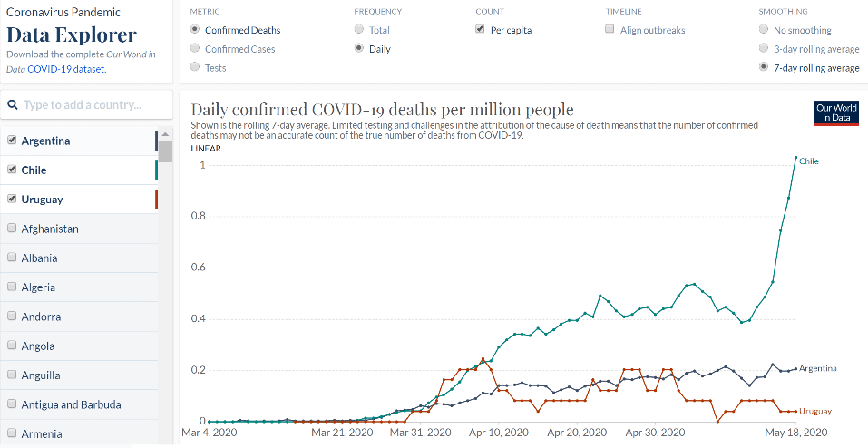The height and width of the screenshot is (448, 868).
Task: Choose the Total frequency option
Action: [360, 30]
